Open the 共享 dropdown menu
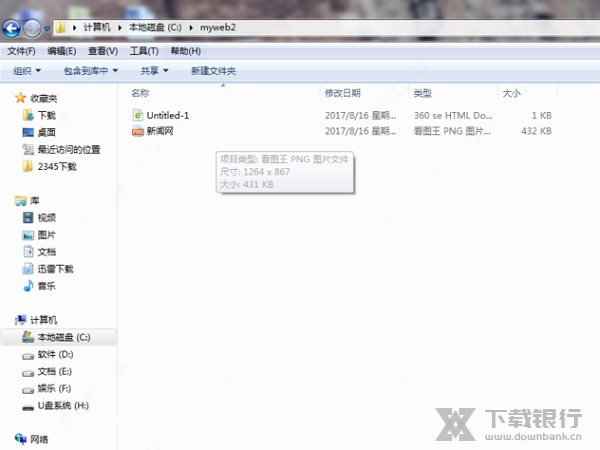The height and width of the screenshot is (450, 600). click(154, 71)
